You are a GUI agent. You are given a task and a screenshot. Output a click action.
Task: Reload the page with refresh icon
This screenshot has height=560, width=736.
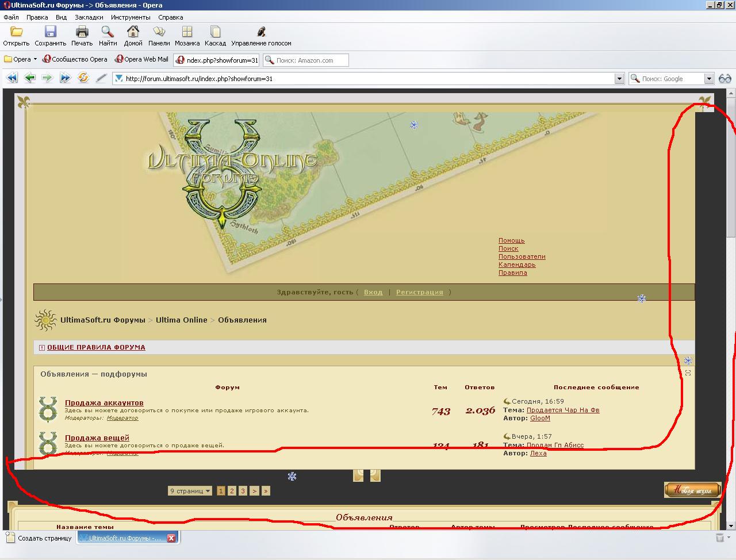[x=83, y=78]
